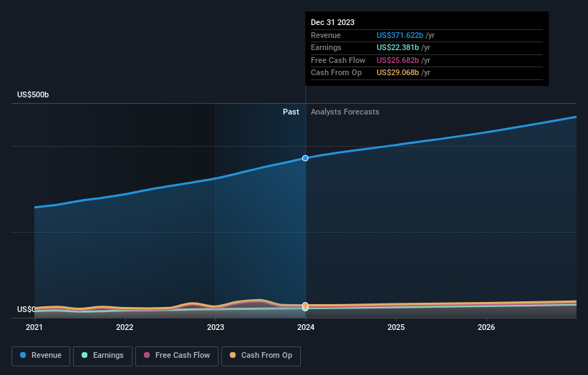Click the US$371.622b revenue value
The width and height of the screenshot is (588, 375).
[400, 35]
